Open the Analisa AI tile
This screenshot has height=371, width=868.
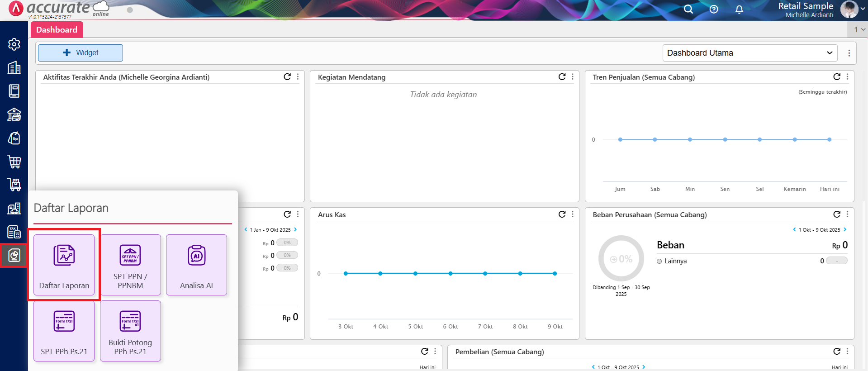[196, 265]
